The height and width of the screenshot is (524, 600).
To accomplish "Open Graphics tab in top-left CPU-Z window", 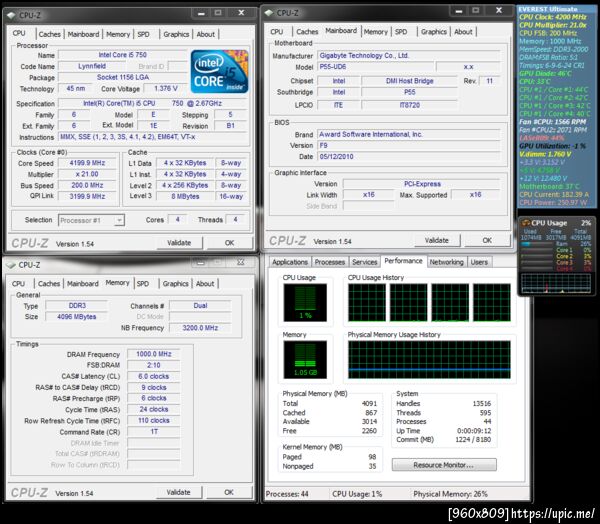I will (x=176, y=34).
